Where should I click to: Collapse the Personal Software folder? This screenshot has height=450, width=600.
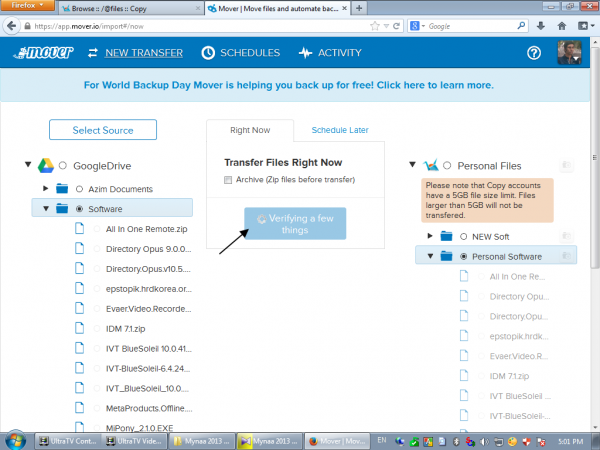point(430,256)
